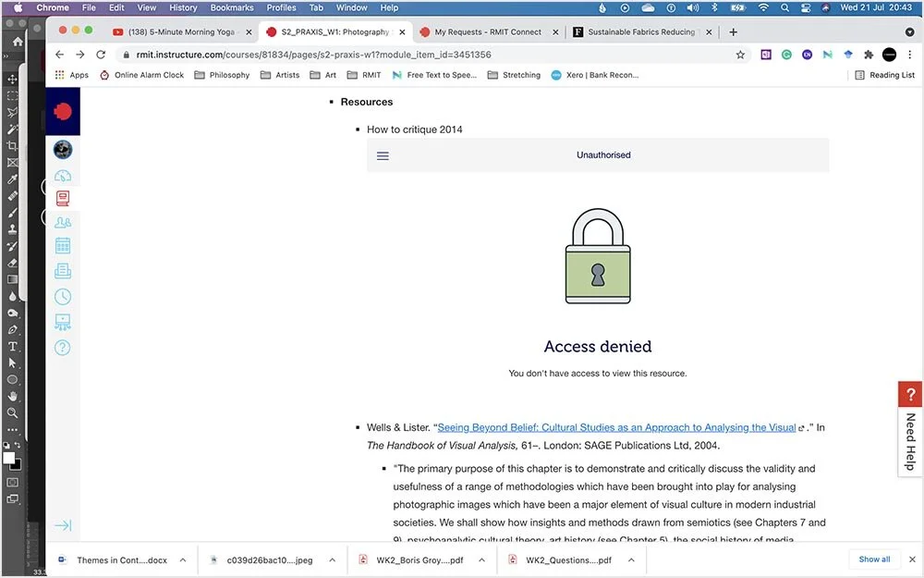
Task: Switch to My Requests - RMIT Connect tab
Action: point(488,31)
